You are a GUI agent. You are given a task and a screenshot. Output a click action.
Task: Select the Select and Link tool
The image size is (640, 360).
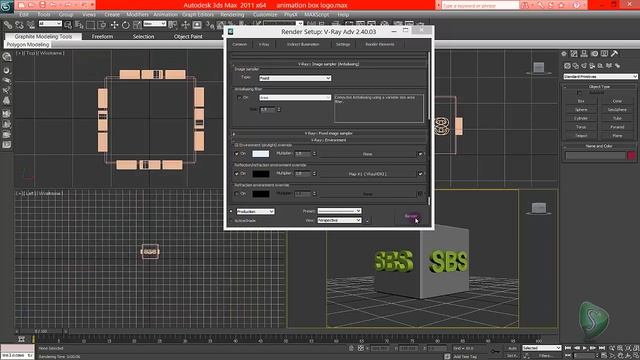pyautogui.click(x=7, y=25)
